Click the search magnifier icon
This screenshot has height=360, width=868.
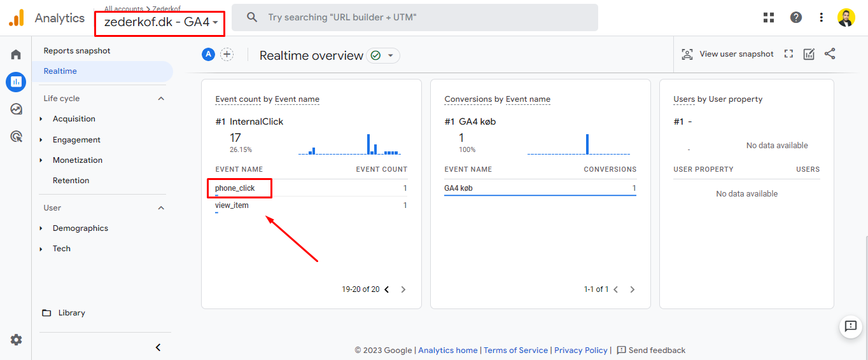(x=252, y=18)
